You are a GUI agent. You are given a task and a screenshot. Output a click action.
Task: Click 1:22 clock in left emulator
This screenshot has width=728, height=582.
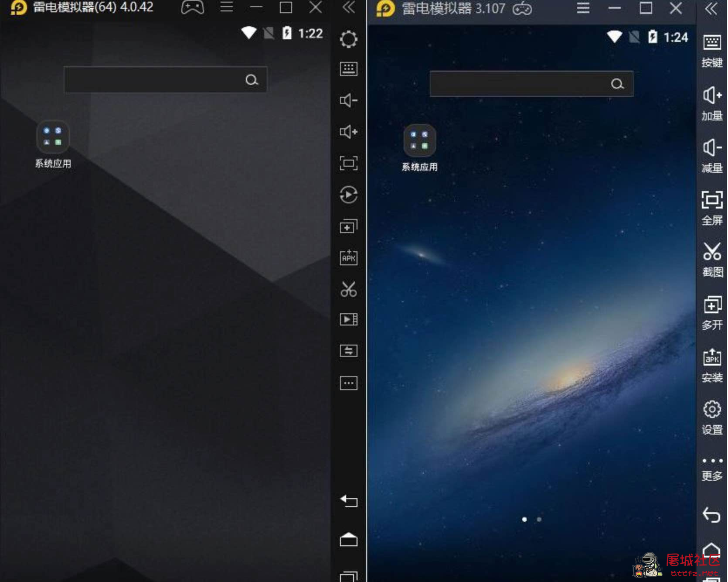[310, 33]
